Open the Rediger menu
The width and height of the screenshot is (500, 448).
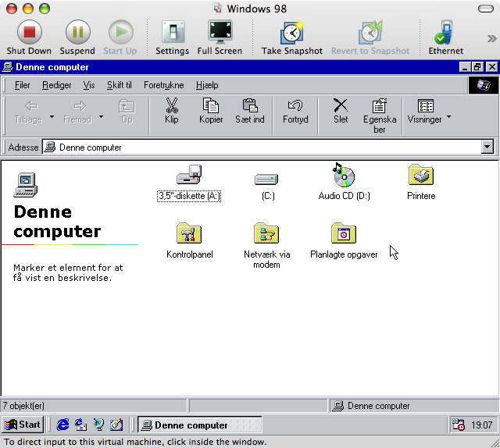click(57, 85)
